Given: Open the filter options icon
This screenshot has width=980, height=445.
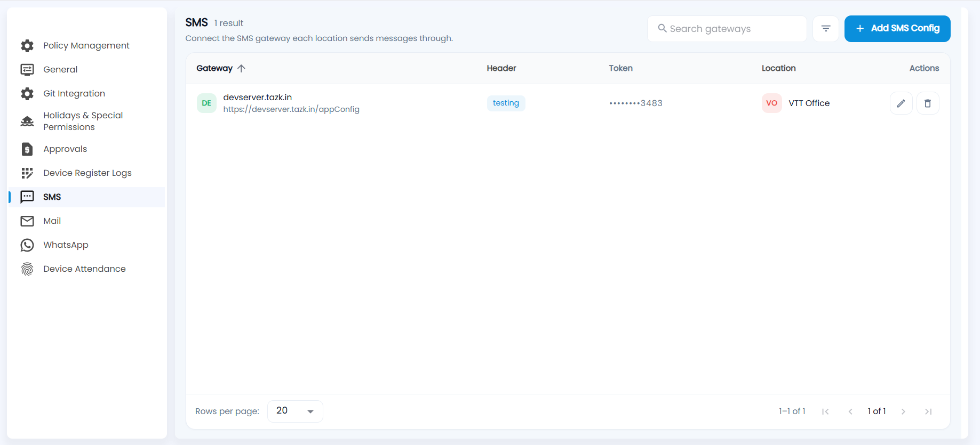Looking at the screenshot, I should [x=826, y=29].
